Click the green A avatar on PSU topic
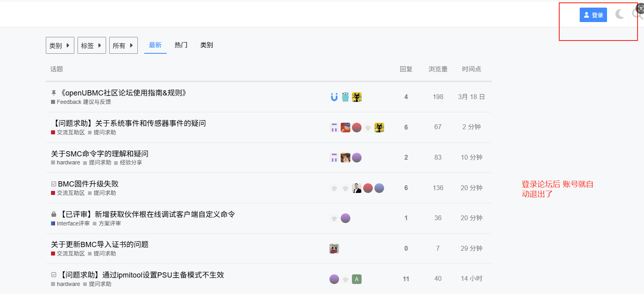This screenshot has height=294, width=644. pos(356,279)
